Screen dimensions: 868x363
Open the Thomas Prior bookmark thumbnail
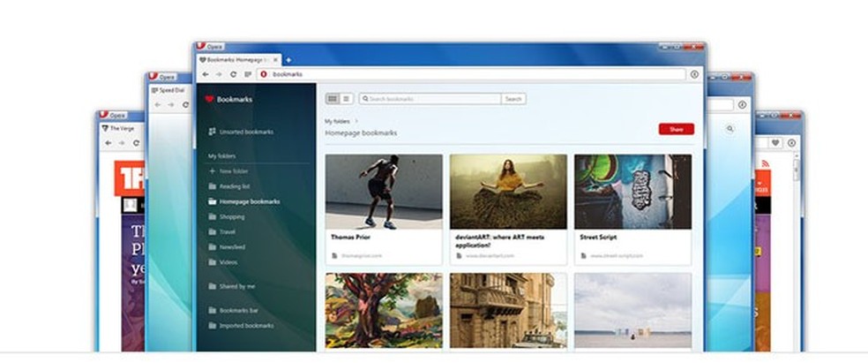(384, 191)
